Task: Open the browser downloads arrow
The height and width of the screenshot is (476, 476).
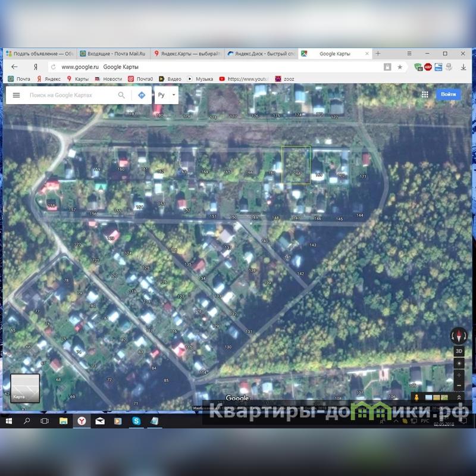Action: click(463, 67)
